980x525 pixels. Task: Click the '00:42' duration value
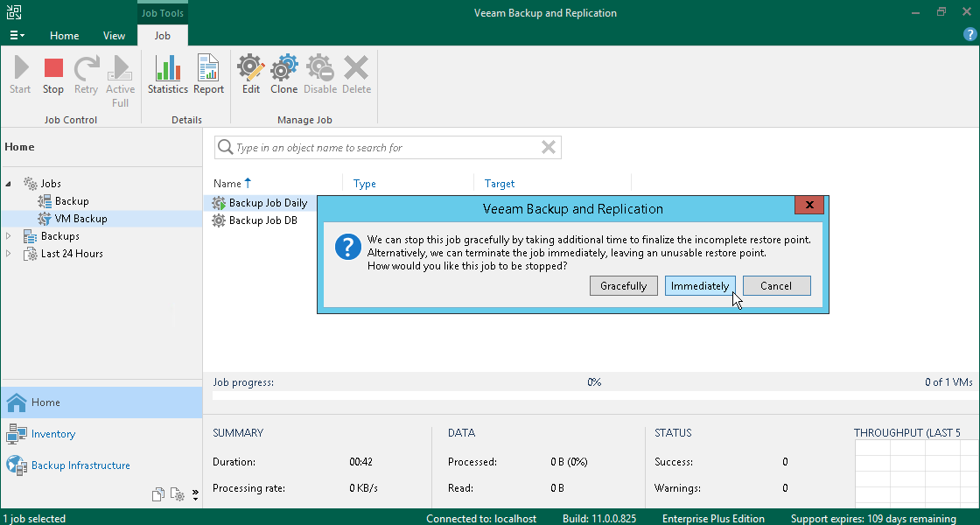pos(361,462)
